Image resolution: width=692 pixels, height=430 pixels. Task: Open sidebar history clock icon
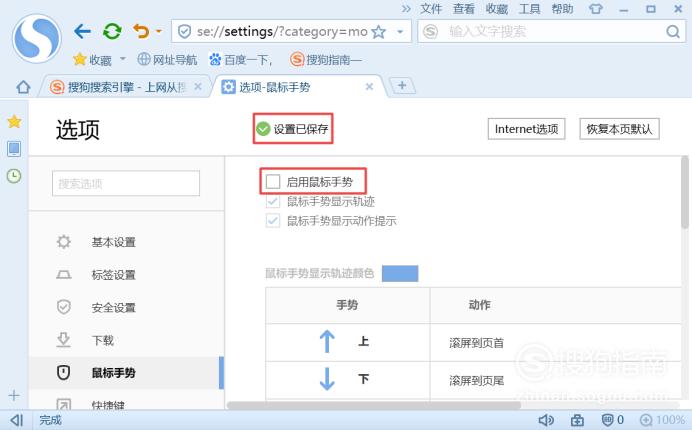tap(14, 176)
